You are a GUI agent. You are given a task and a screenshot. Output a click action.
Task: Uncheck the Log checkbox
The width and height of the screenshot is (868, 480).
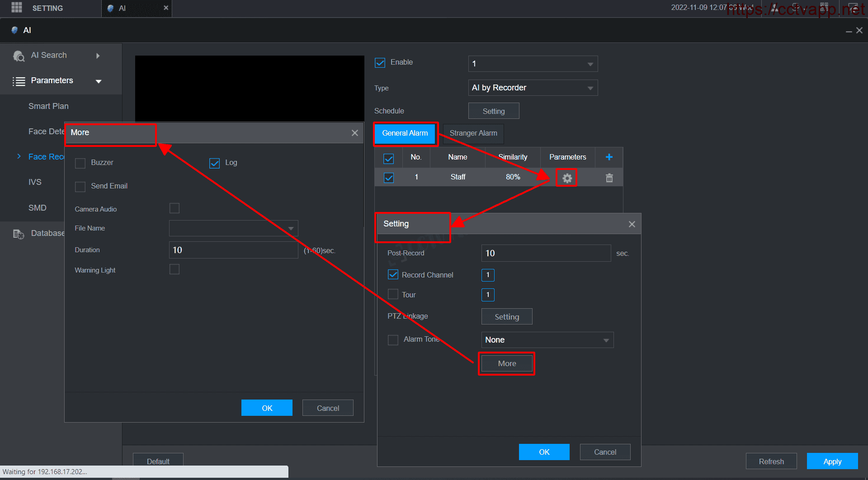[x=214, y=163]
